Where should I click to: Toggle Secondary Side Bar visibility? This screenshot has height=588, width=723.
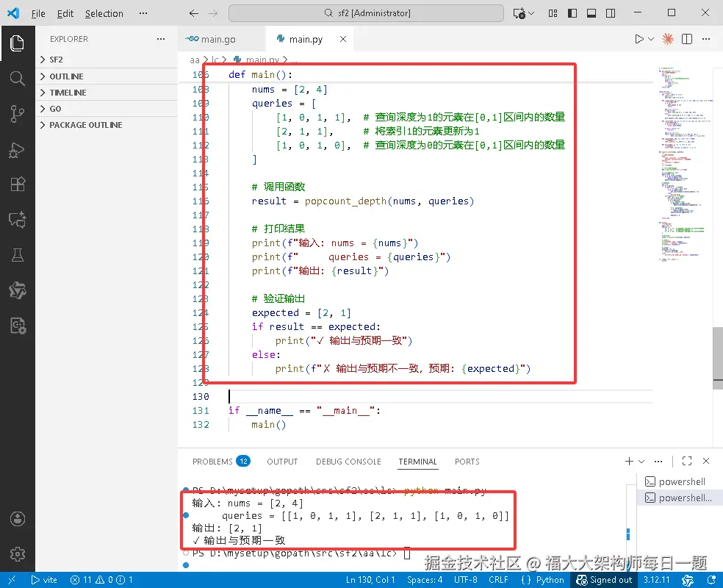click(x=611, y=13)
